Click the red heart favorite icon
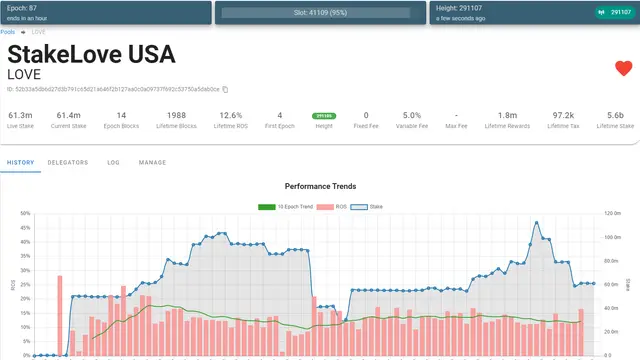Image resolution: width=640 pixels, height=360 pixels. point(623,68)
